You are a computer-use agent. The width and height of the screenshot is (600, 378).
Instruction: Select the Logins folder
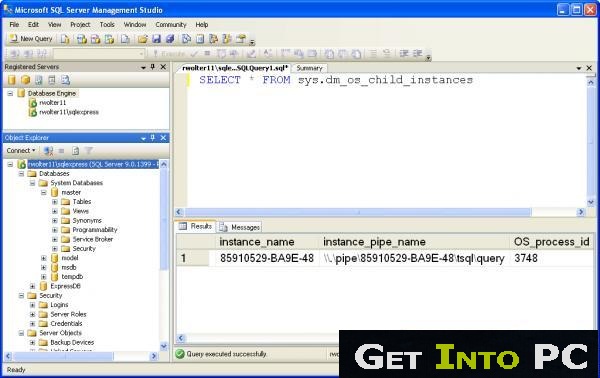click(59, 305)
